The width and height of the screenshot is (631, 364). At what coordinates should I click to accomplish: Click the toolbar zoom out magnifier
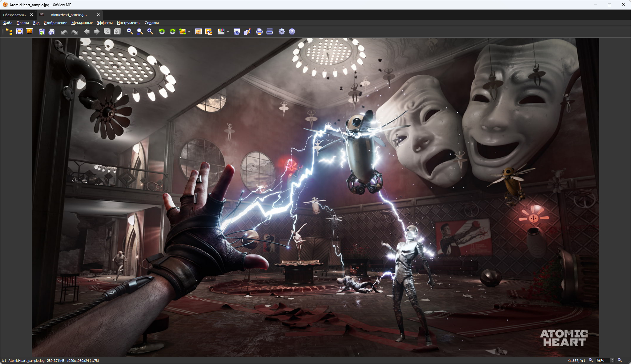click(x=130, y=32)
